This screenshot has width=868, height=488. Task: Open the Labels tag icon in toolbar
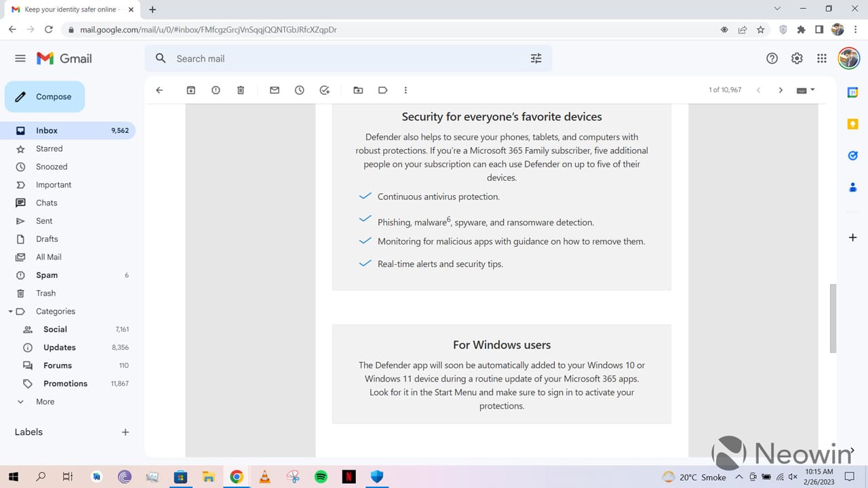(x=383, y=90)
